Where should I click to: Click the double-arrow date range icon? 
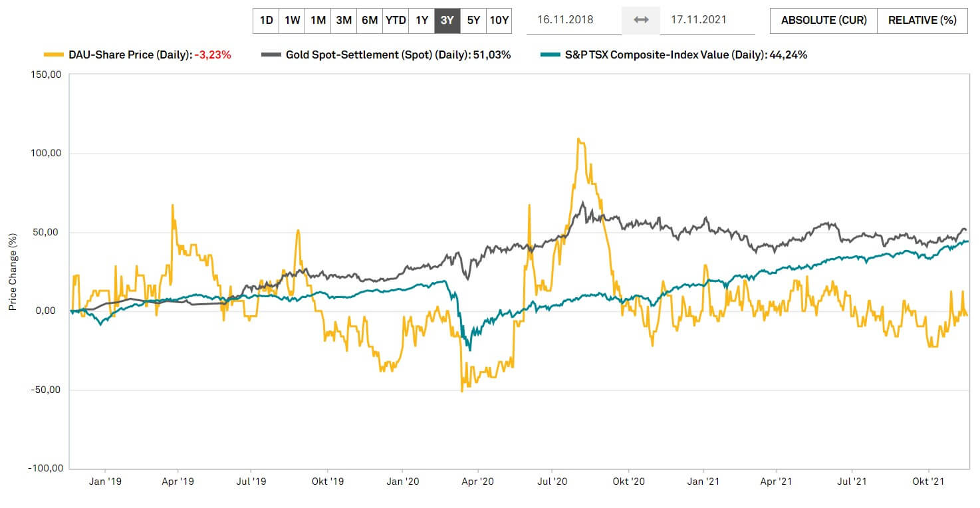click(641, 20)
